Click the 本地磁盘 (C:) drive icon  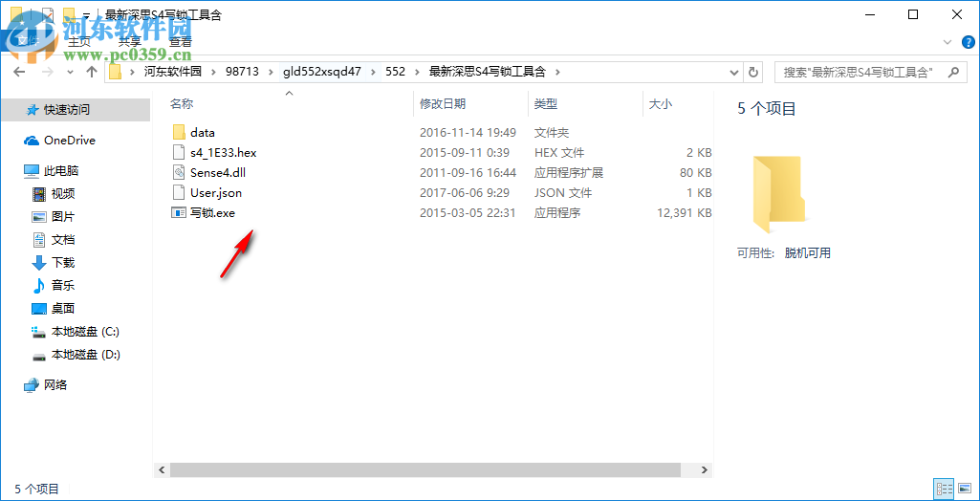coord(39,332)
